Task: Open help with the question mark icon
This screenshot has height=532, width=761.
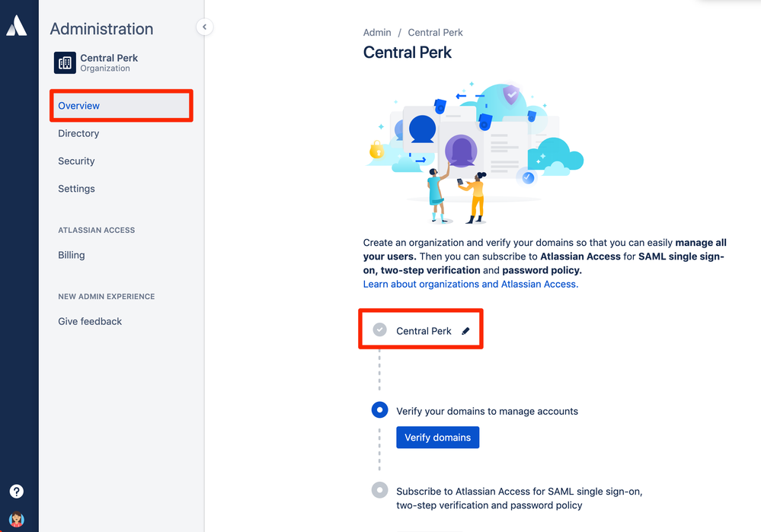Action: click(16, 492)
